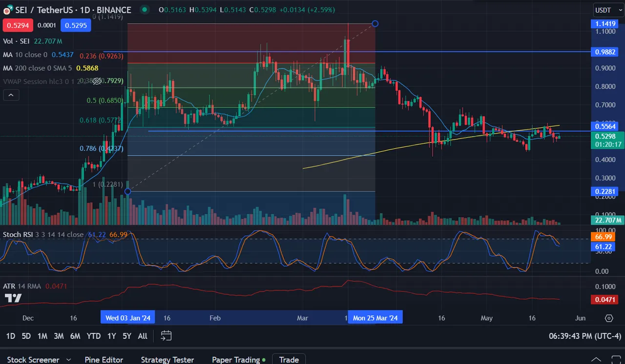Screen dimensions: 625x364
Task: Open the Paper Trading tab
Action: 239,360
